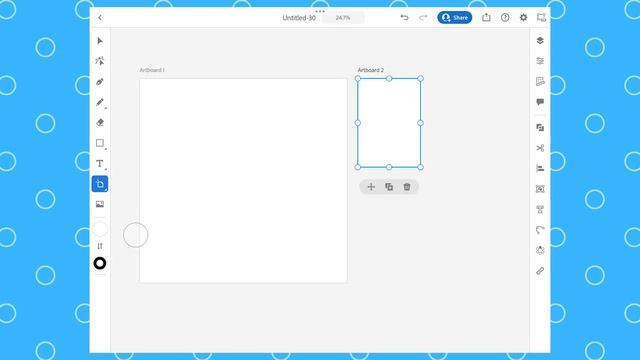Open the fill color swatch
640x360 pixels.
point(100,229)
